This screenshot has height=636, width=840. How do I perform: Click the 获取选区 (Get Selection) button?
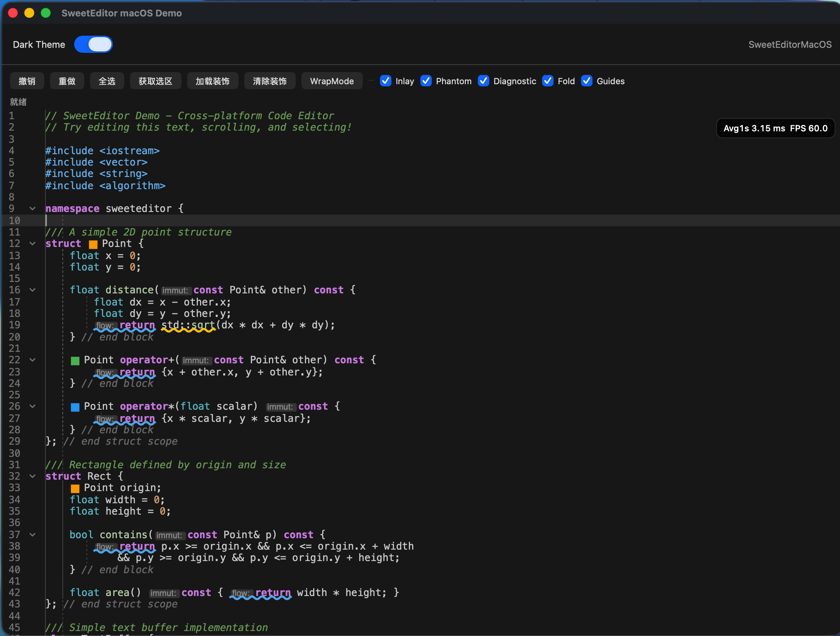point(155,81)
